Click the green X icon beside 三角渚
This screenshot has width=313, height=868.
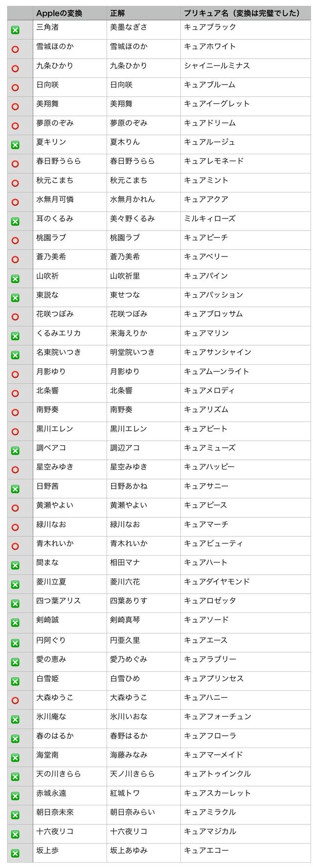(x=15, y=30)
